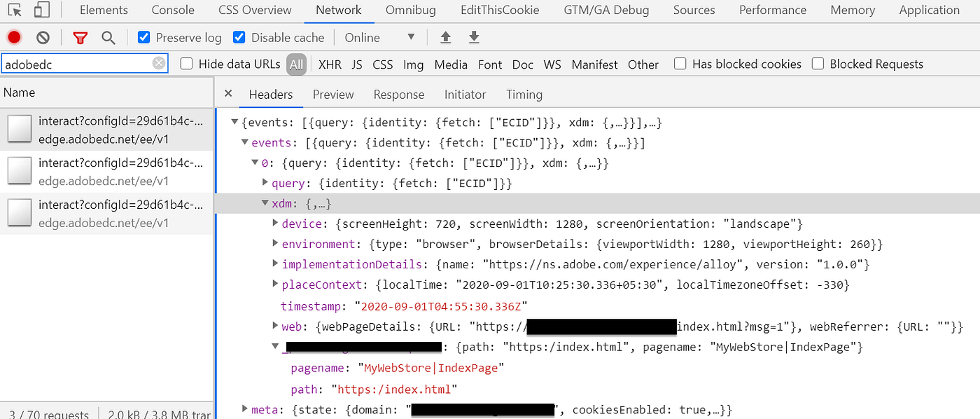980x419 pixels.
Task: Switch to the Preview tab
Action: 333,94
